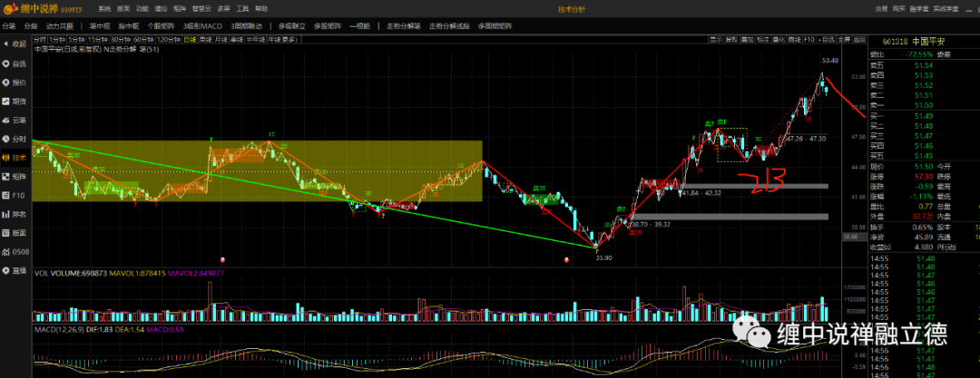Viewport: 980px width, 378px height.
Task: Click the 复权 chart button
Action: tap(732, 39)
